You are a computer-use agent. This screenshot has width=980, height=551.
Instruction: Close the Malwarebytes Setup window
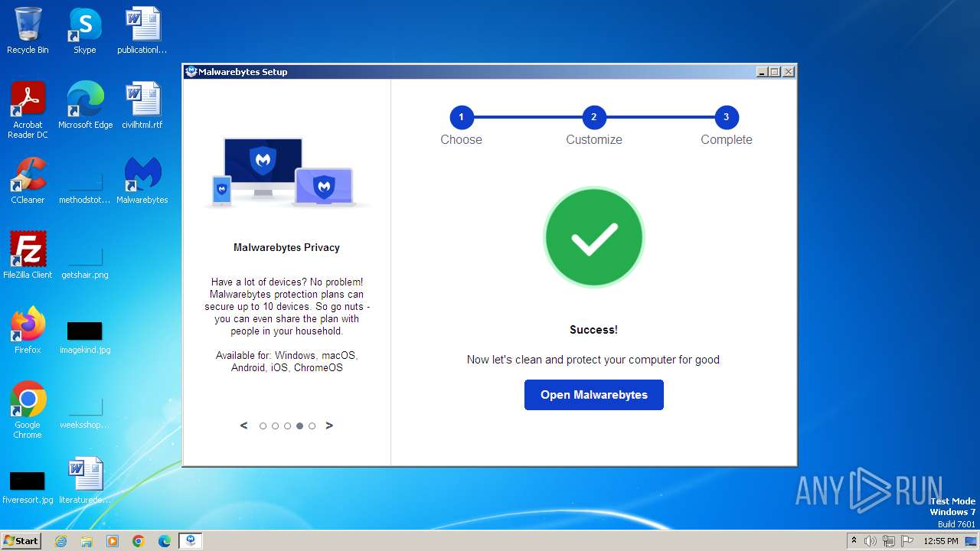pyautogui.click(x=789, y=72)
